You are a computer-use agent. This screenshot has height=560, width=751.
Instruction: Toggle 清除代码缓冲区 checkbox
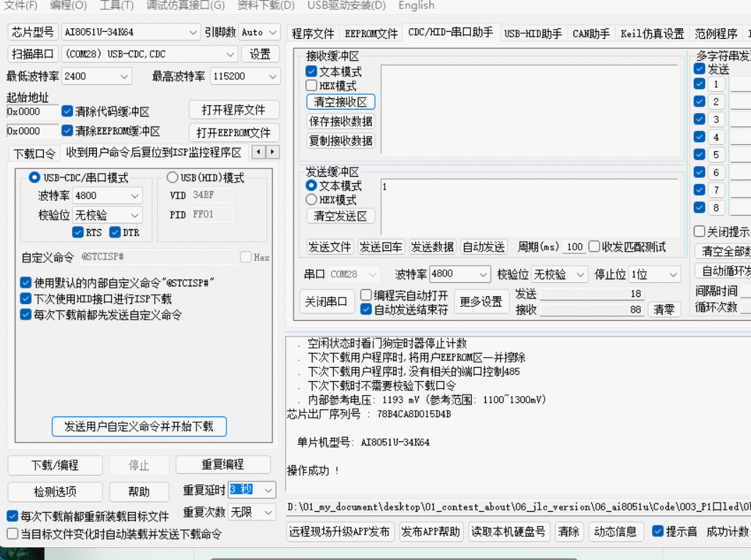coord(67,112)
